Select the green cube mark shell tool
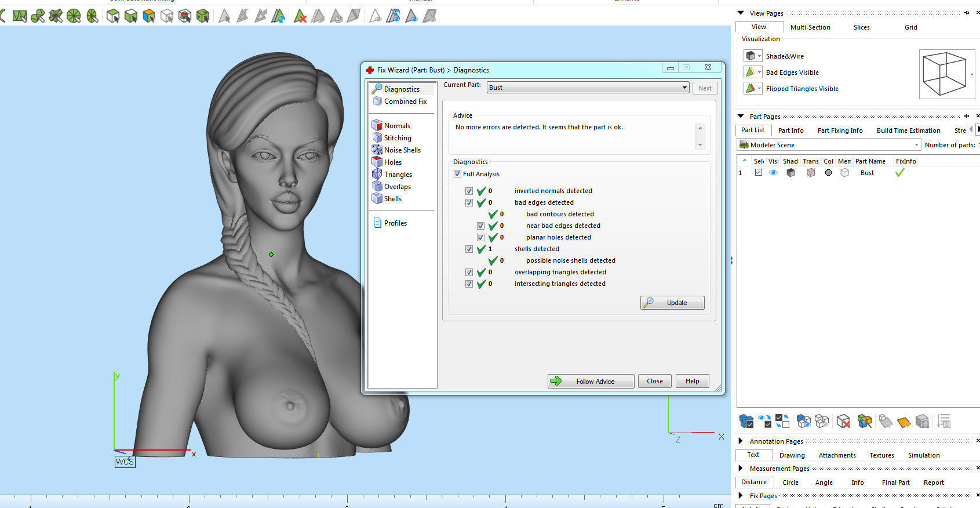 coord(131,16)
